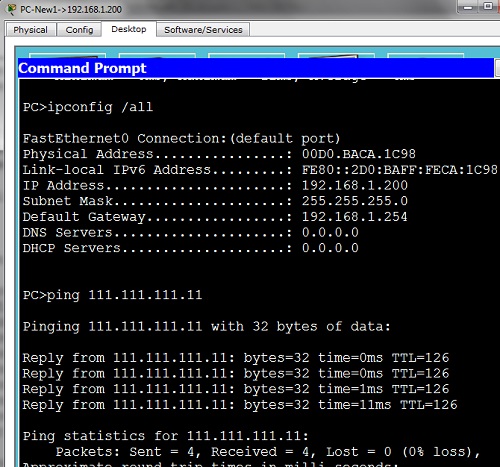The image size is (500, 467).
Task: Click the physical address 00D0.BACA.1C98
Action: point(359,154)
